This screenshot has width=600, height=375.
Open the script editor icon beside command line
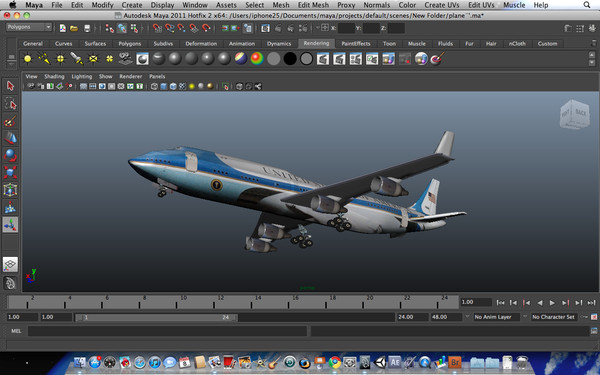pos(593,331)
